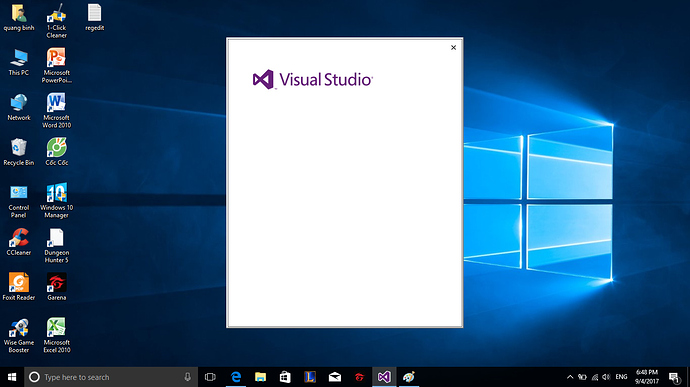
Task: Select the Dungeon Hunter 5 icon
Action: point(56,246)
